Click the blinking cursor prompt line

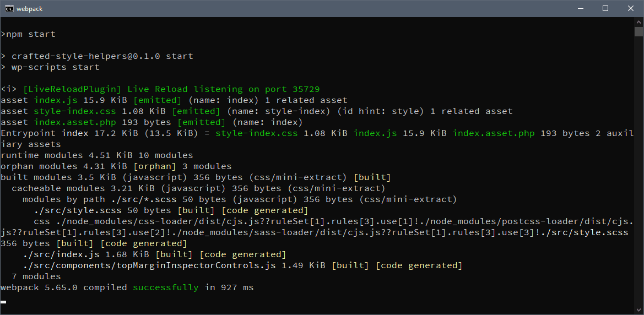click(x=3, y=301)
